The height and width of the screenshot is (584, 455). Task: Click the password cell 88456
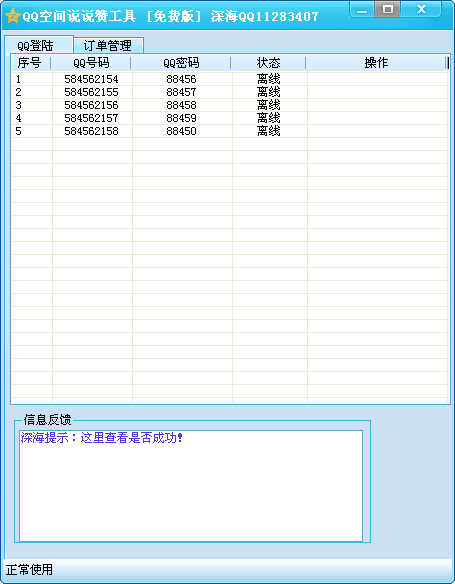point(181,79)
